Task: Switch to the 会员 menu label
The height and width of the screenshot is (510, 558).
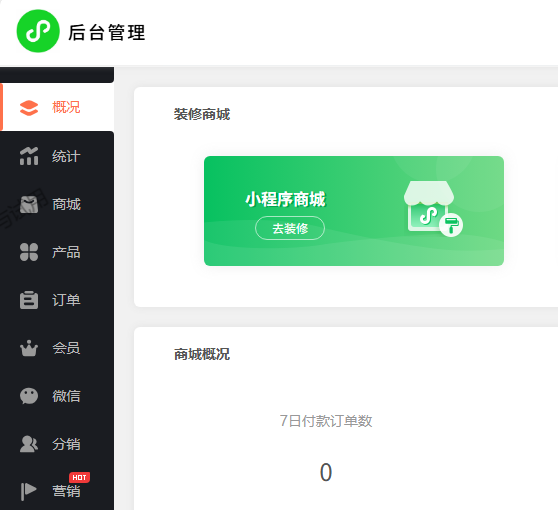Action: (x=66, y=348)
